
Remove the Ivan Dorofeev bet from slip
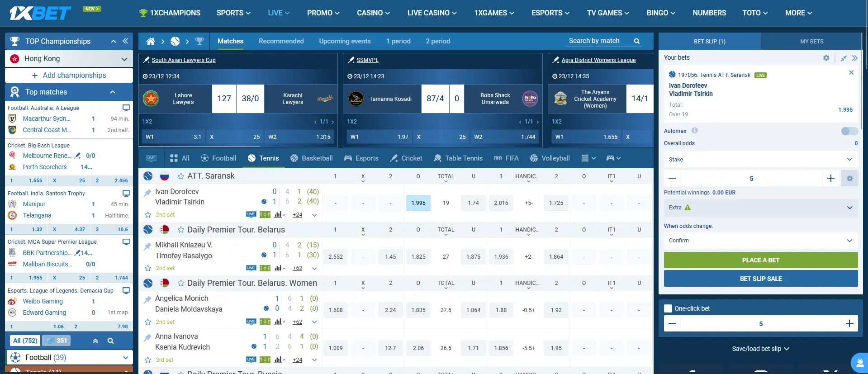coord(851,72)
